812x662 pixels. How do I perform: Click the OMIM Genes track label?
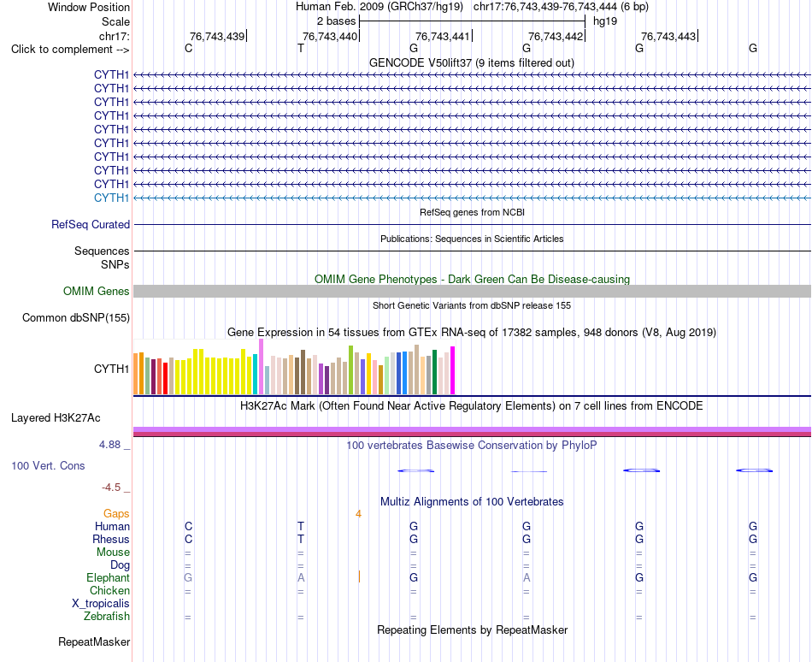coord(96,291)
